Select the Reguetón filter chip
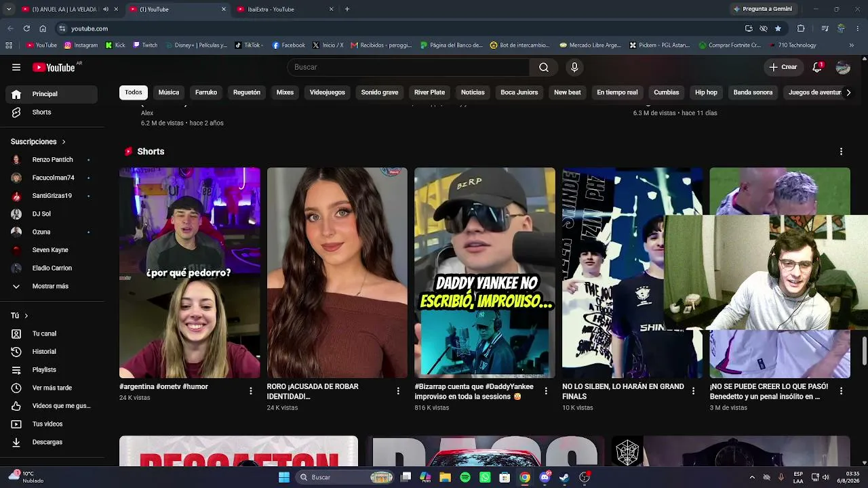The image size is (868, 488). coord(247,92)
